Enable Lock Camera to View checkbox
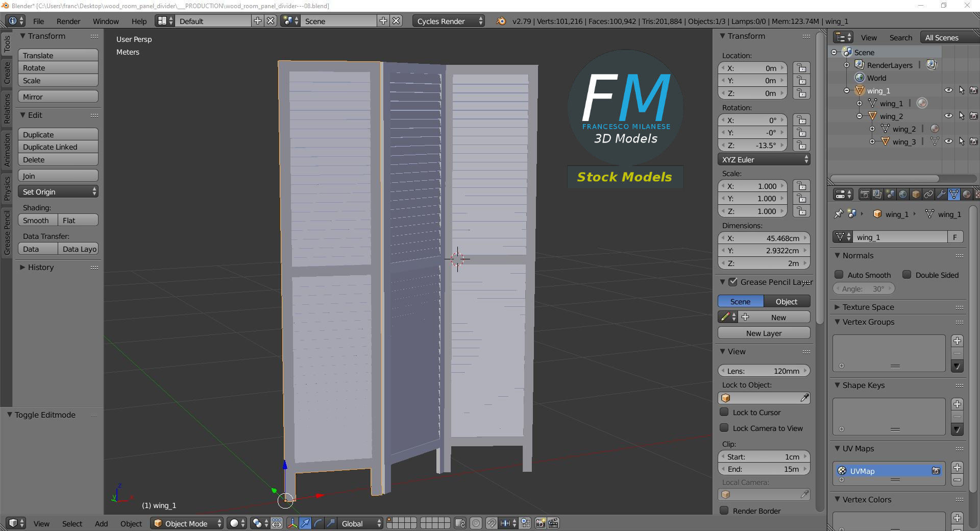980x531 pixels. (724, 428)
